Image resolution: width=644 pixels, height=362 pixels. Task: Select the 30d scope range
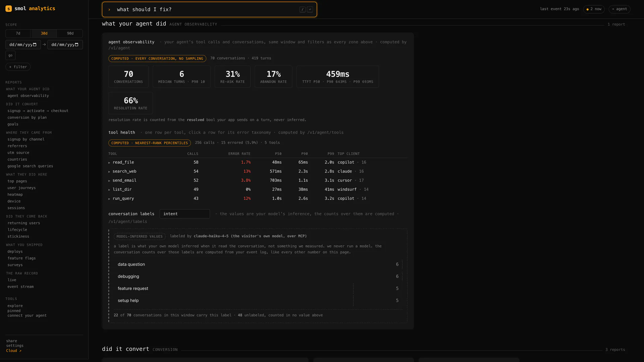44,34
